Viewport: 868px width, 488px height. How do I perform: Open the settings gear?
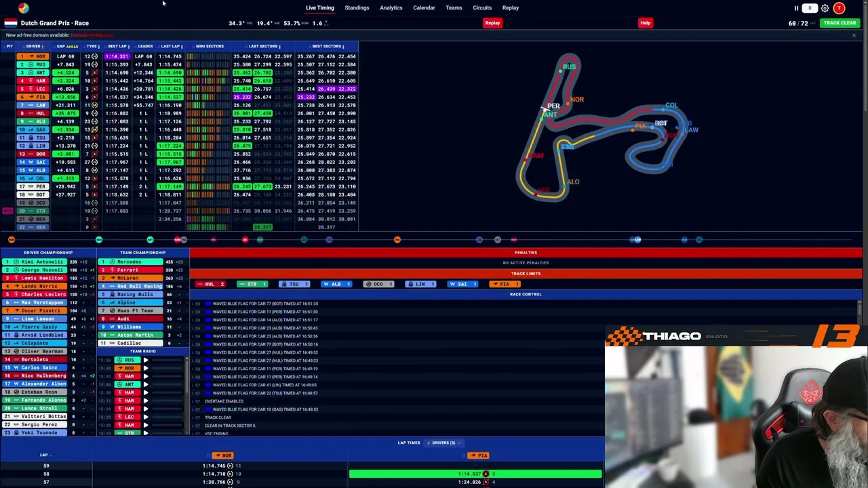(825, 8)
